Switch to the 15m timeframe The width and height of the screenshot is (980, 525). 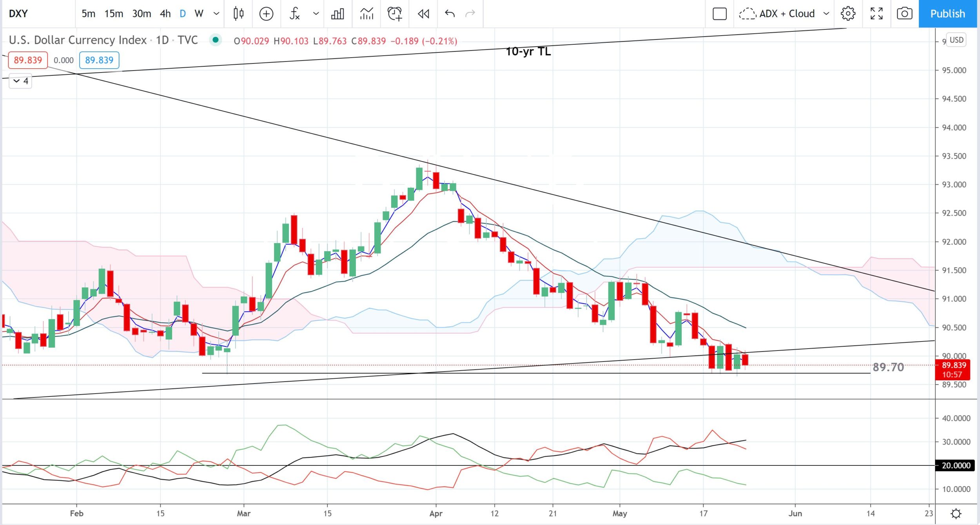pyautogui.click(x=114, y=14)
